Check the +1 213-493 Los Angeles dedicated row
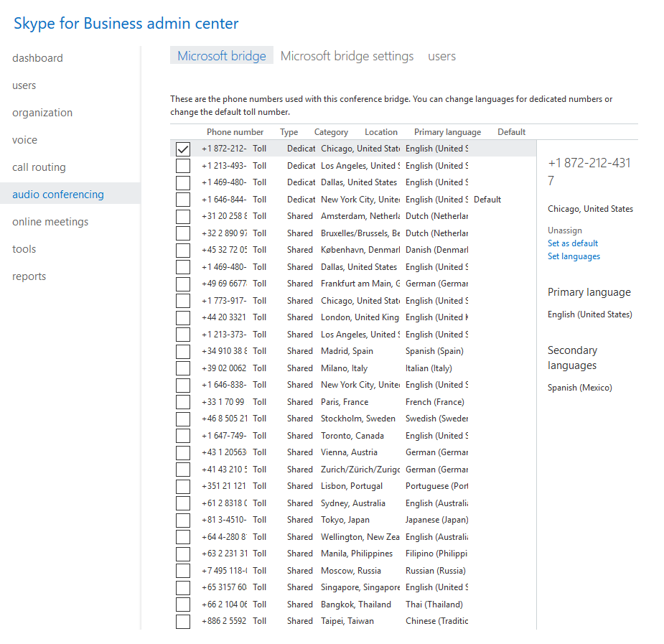This screenshot has width=664, height=644. pos(183,166)
